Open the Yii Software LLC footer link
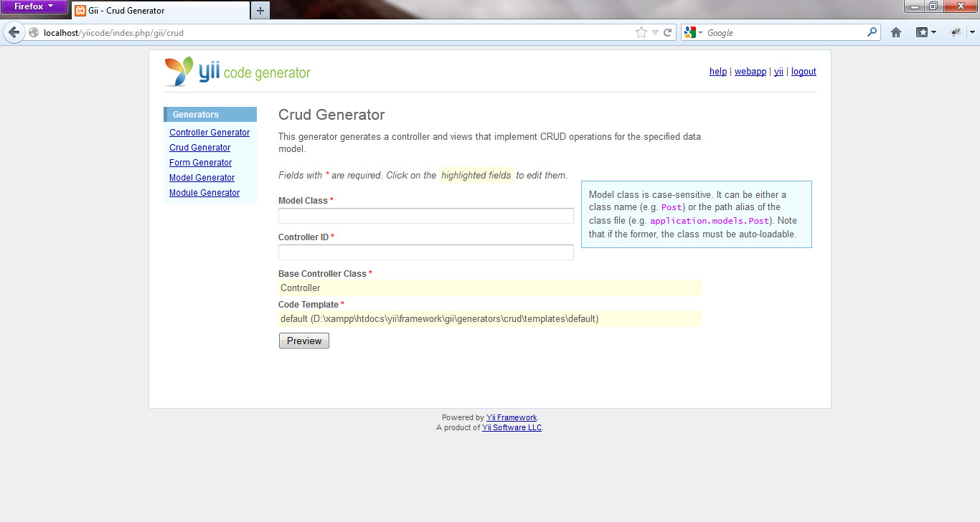 512,427
